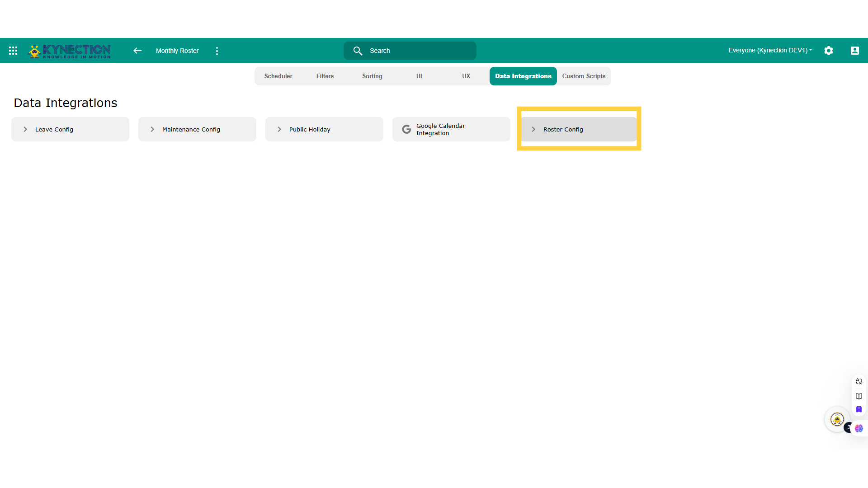The image size is (868, 488).
Task: Open the apps grid menu
Action: click(x=13, y=51)
